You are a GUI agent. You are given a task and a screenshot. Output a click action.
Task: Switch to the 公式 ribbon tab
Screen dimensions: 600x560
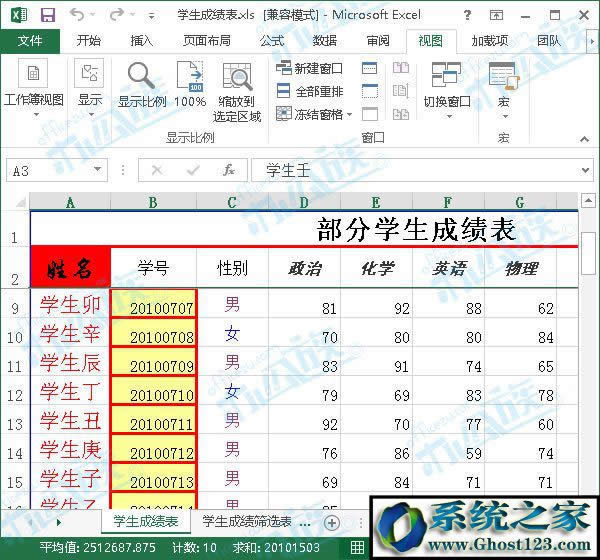271,40
